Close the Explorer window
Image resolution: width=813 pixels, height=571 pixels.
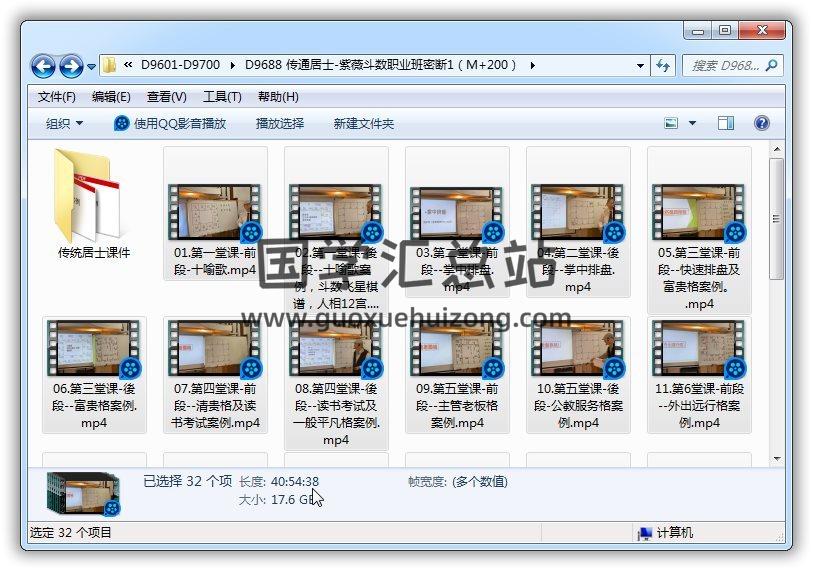click(x=762, y=31)
